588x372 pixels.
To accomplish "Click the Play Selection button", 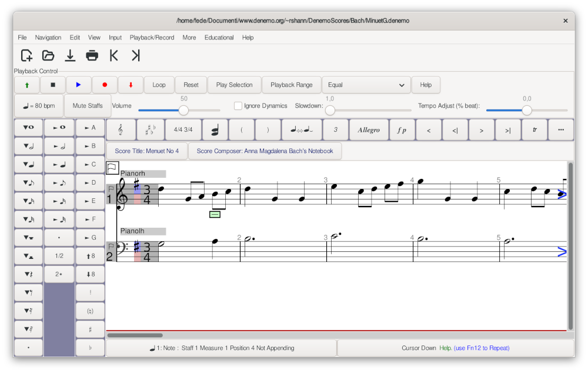I will (x=234, y=85).
